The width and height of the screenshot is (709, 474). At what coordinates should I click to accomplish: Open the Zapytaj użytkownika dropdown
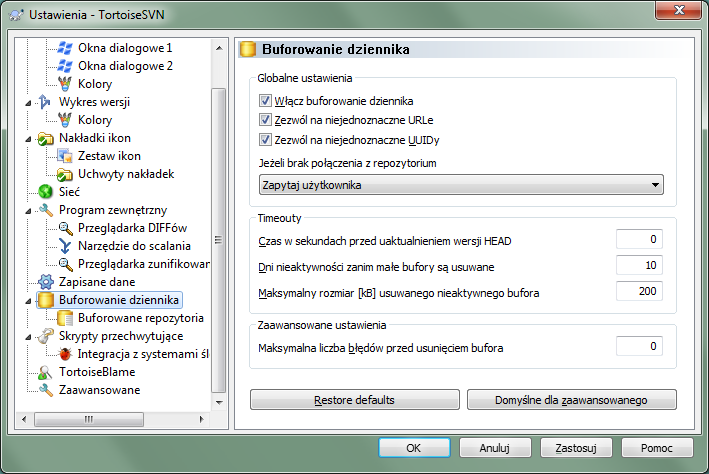461,185
